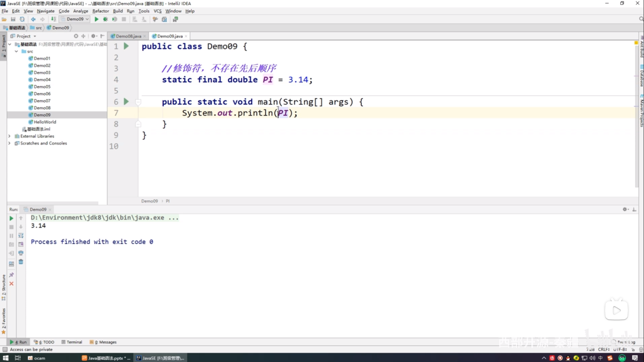
Task: Open Project Structure from toolbar
Action: (x=164, y=19)
